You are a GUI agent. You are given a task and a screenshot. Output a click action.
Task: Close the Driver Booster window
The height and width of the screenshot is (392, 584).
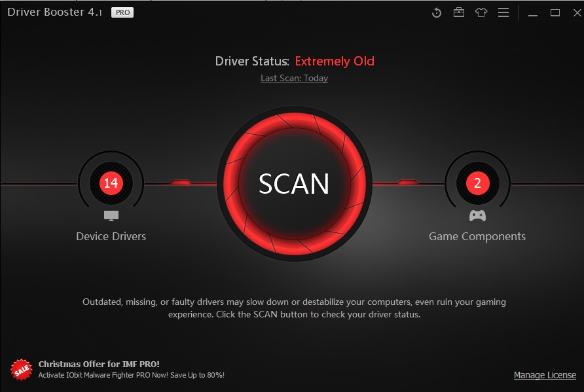577,13
